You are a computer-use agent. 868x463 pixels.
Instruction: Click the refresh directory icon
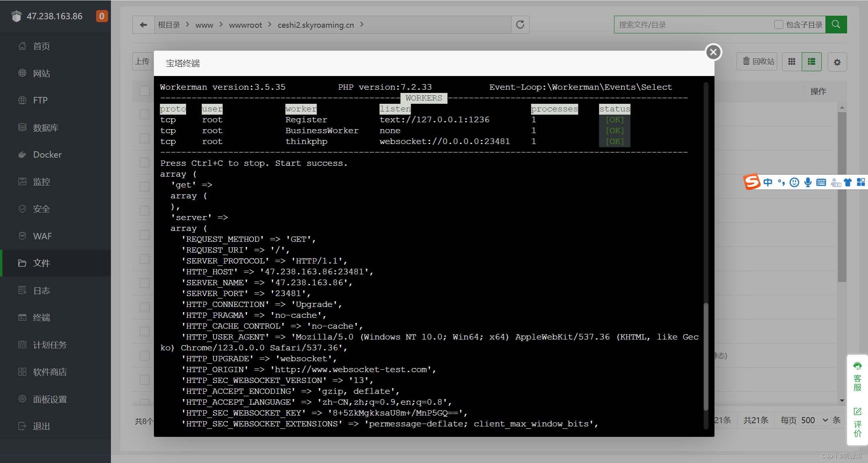[520, 25]
